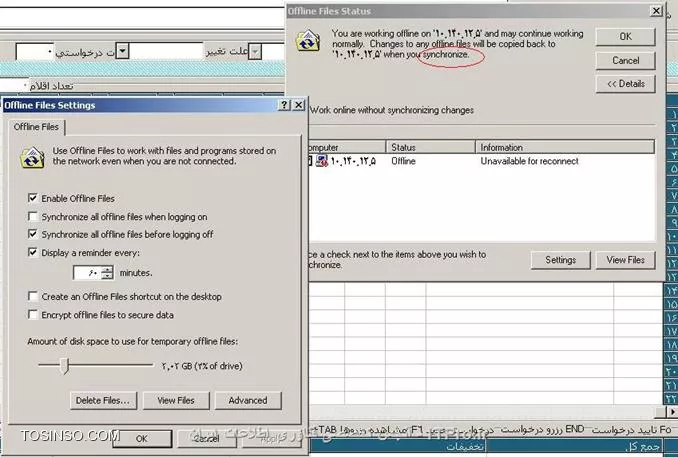The image size is (678, 457).
Task: Click the empty field left of درخواستی
Action: (34, 51)
